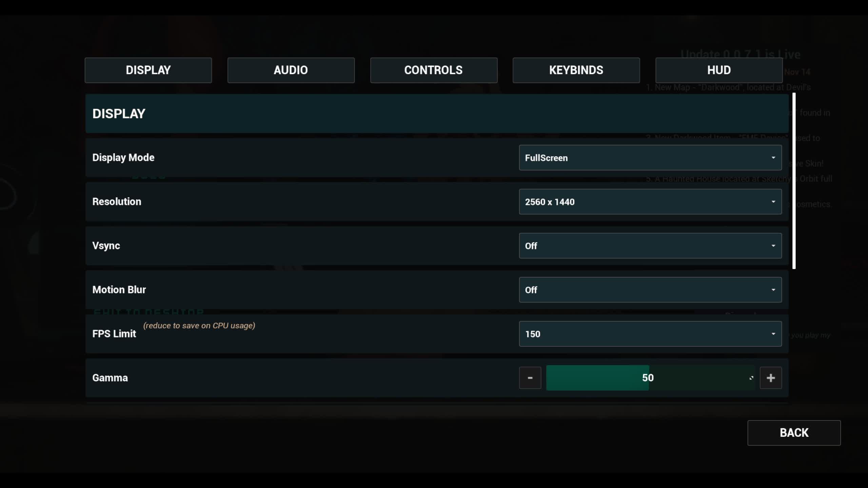Select FullScreen display mode option
This screenshot has width=868, height=488.
(650, 157)
